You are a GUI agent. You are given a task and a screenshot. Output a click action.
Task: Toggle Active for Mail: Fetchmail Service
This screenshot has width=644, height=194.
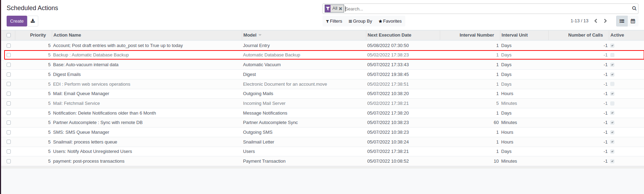point(612,103)
